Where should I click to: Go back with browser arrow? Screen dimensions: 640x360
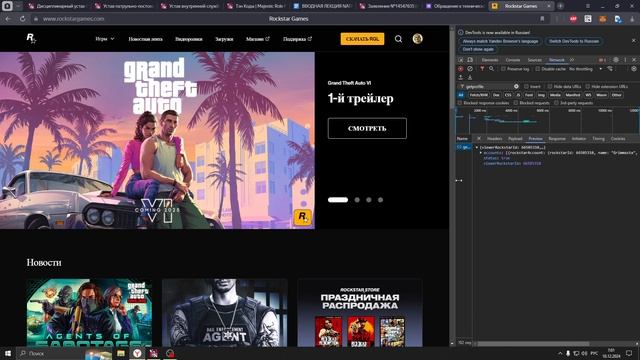tap(8, 19)
